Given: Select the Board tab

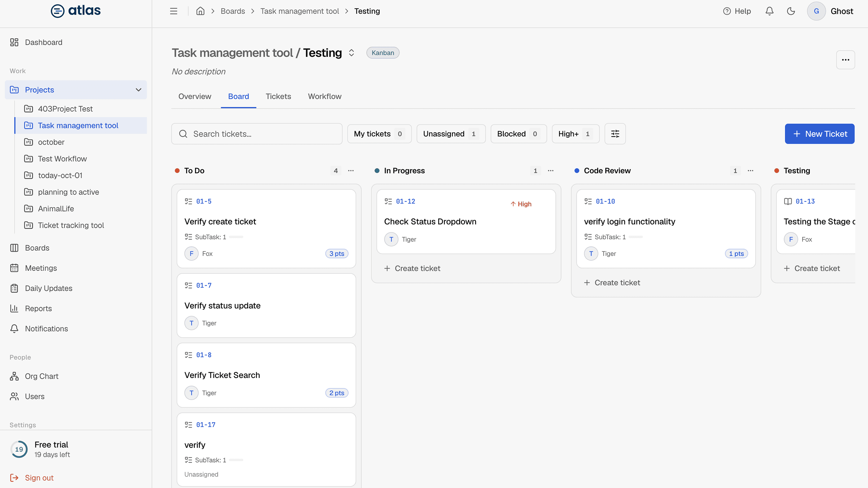Looking at the screenshot, I should (x=239, y=97).
